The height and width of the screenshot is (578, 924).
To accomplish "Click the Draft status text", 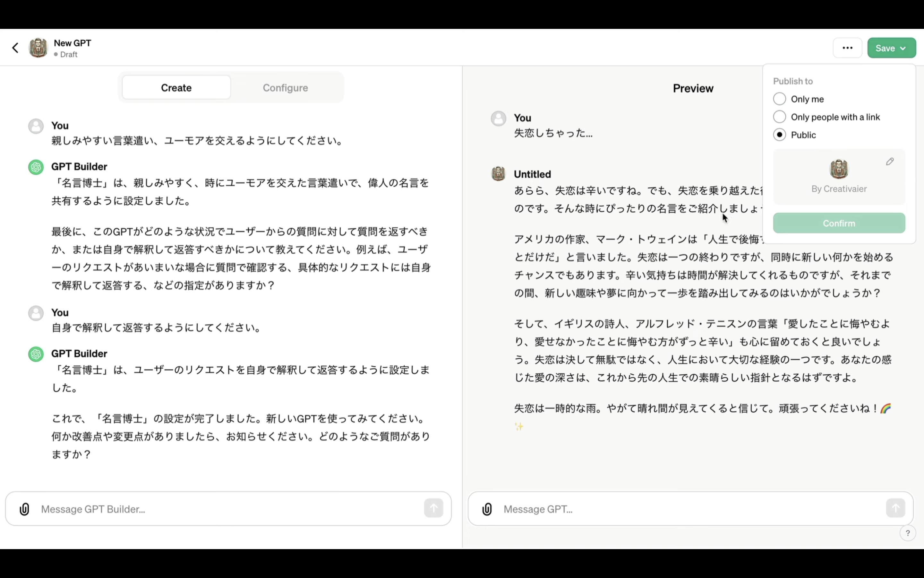I will click(x=69, y=54).
